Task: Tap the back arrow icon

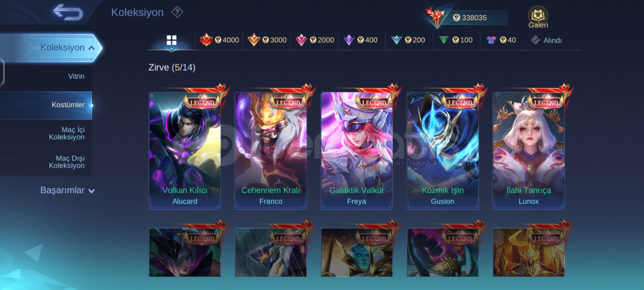Action: coord(68,12)
